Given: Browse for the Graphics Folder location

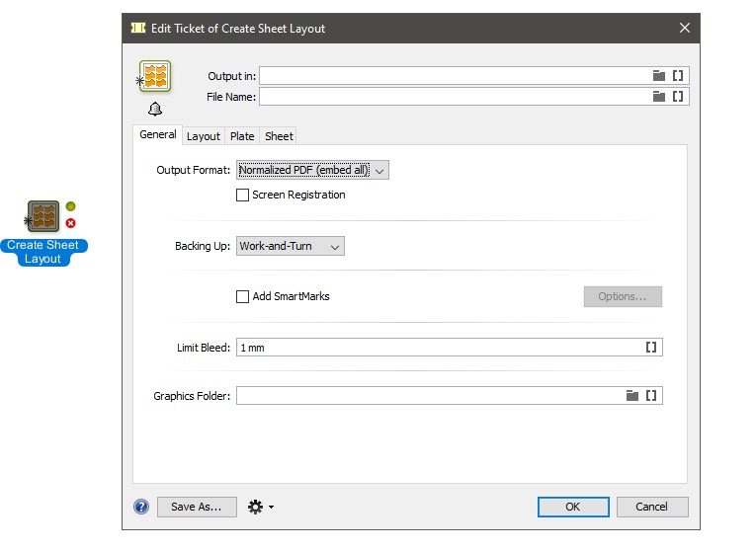Looking at the screenshot, I should tap(632, 396).
